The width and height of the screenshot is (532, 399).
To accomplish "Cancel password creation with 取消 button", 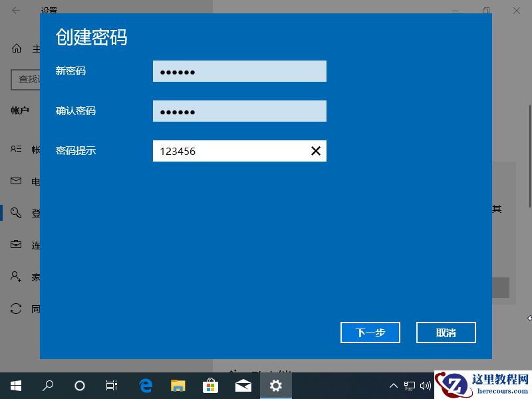I will (446, 332).
